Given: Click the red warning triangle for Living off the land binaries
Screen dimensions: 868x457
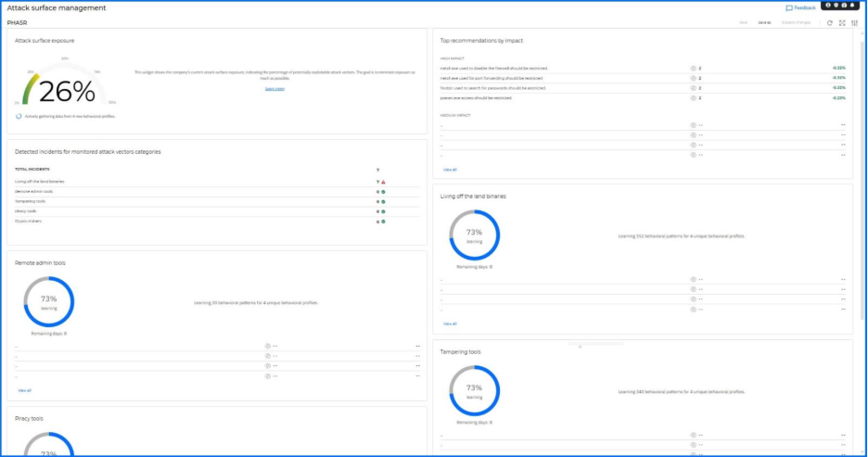Looking at the screenshot, I should (383, 182).
